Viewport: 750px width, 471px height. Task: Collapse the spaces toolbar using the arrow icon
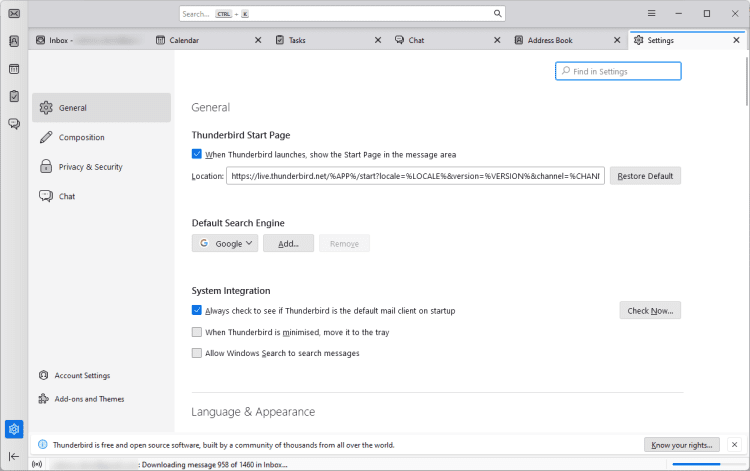tap(14, 456)
